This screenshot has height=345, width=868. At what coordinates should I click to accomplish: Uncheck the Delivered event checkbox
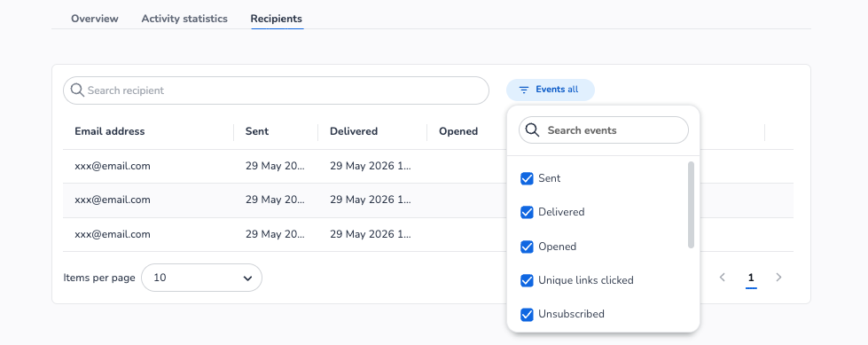527,212
